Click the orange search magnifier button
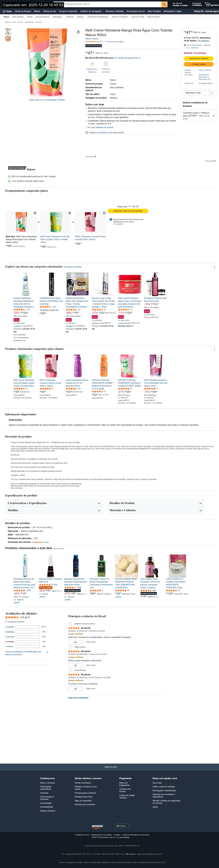219x868 pixels. coord(164,4)
